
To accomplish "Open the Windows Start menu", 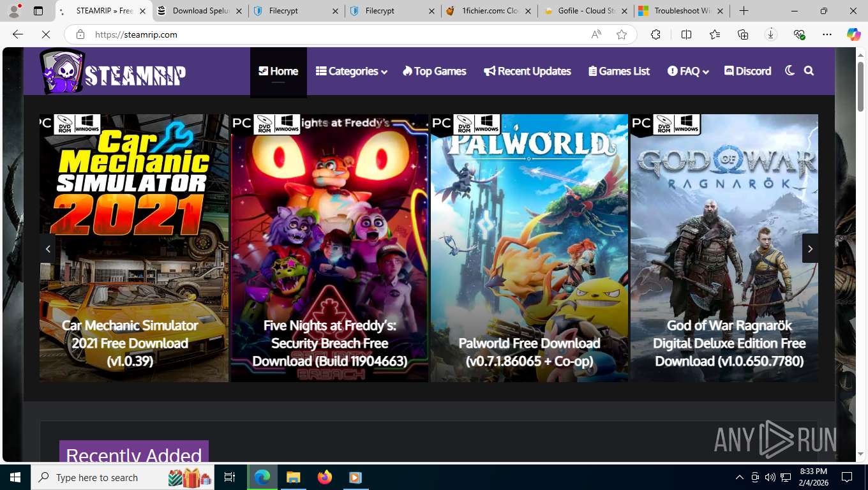I will pos(15,477).
